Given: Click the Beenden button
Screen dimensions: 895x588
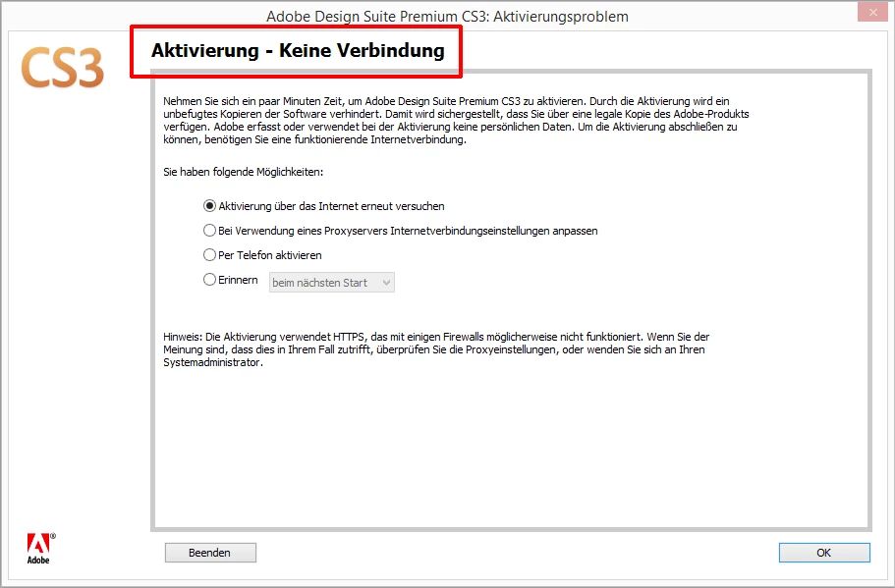Looking at the screenshot, I should tap(210, 553).
